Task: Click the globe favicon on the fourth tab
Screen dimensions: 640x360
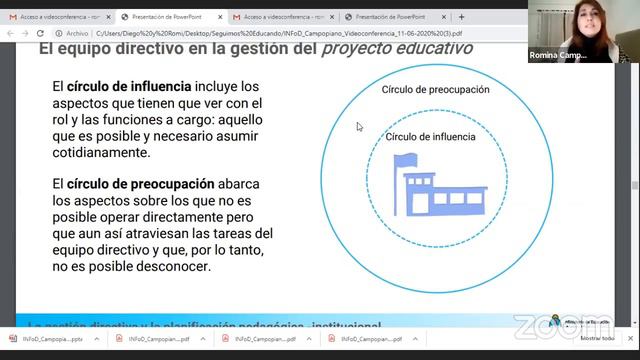Action: [x=348, y=17]
